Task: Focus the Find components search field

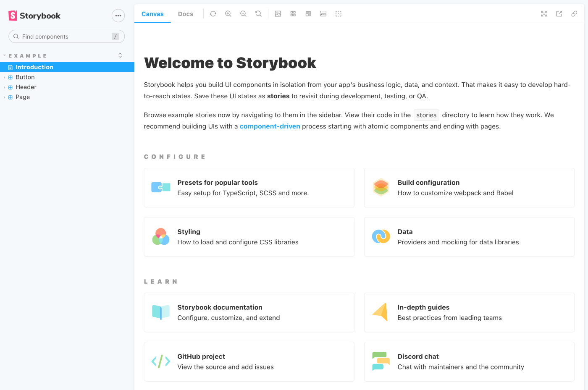Action: [x=67, y=37]
